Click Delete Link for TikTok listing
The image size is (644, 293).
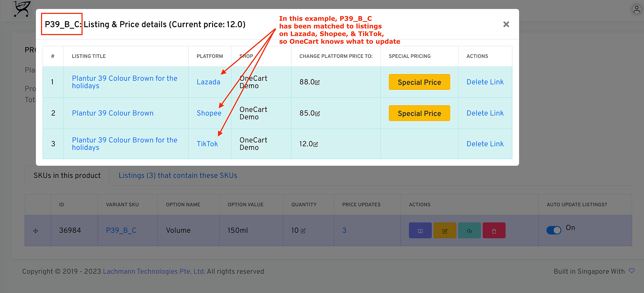click(x=485, y=144)
